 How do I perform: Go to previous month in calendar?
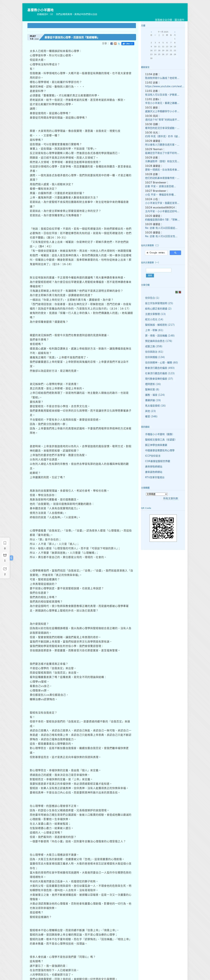[x=151, y=32]
